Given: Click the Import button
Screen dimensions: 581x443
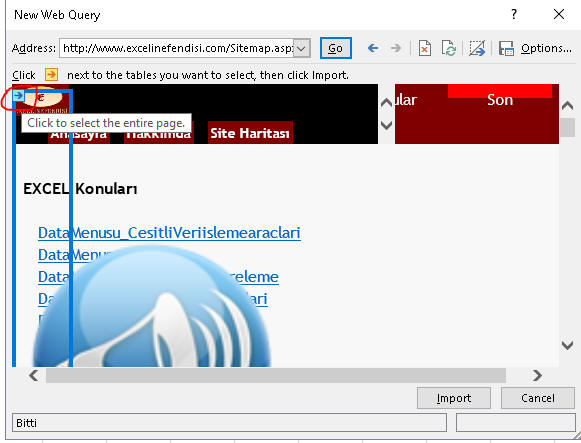Looking at the screenshot, I should coord(454,398).
